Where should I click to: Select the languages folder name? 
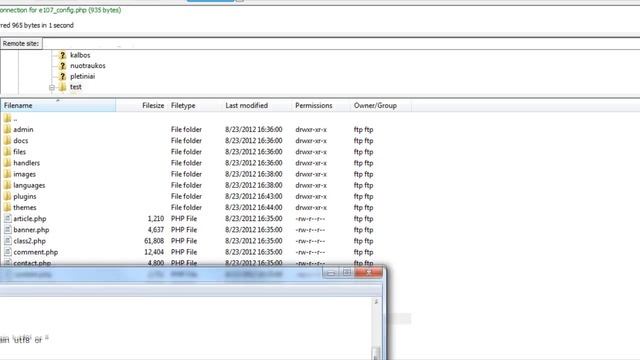coord(29,185)
